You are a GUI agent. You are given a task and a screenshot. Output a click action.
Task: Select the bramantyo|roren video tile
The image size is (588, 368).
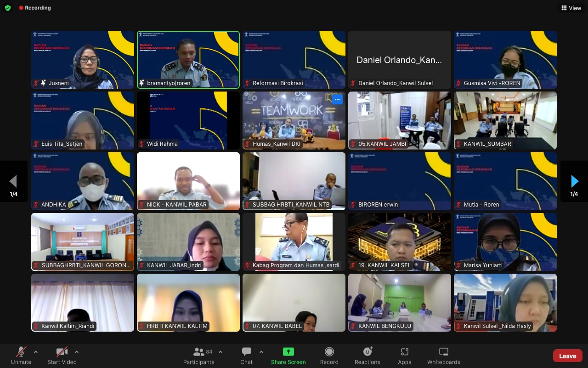coord(188,59)
